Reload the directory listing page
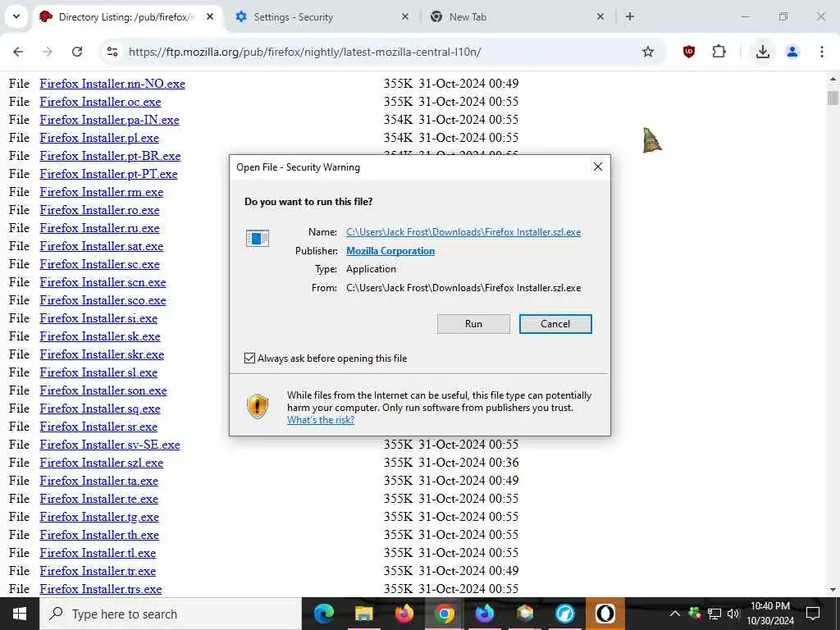 point(77,52)
